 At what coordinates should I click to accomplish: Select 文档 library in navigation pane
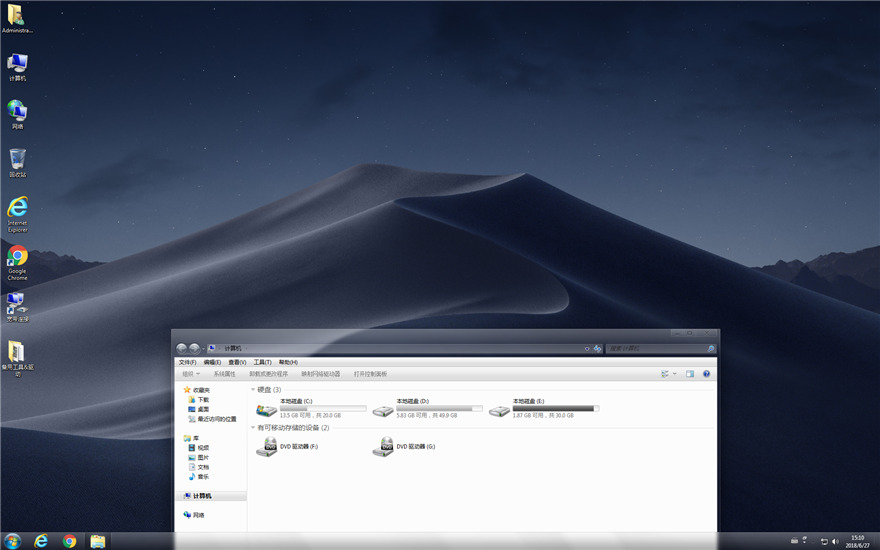pos(199,467)
